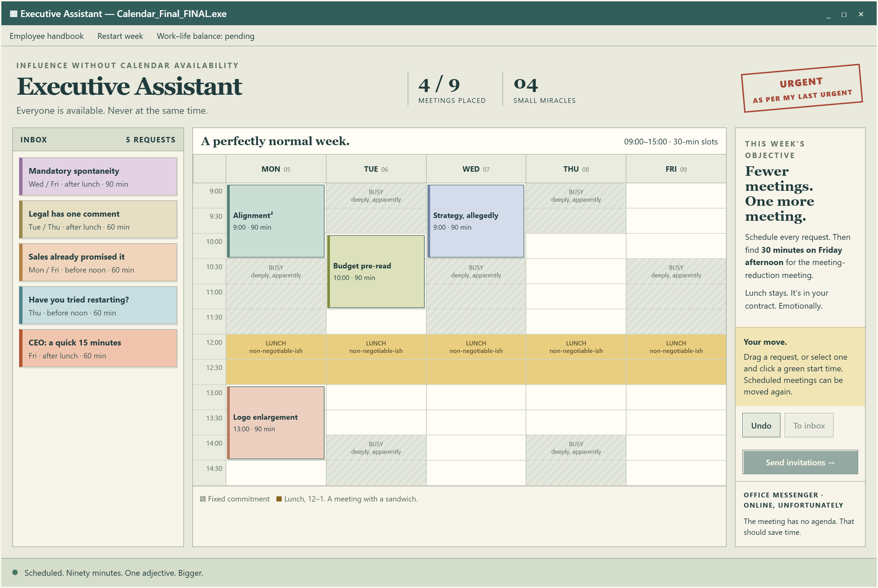
Task: Click the Thursday 10:00 empty slot
Action: pyautogui.click(x=576, y=246)
